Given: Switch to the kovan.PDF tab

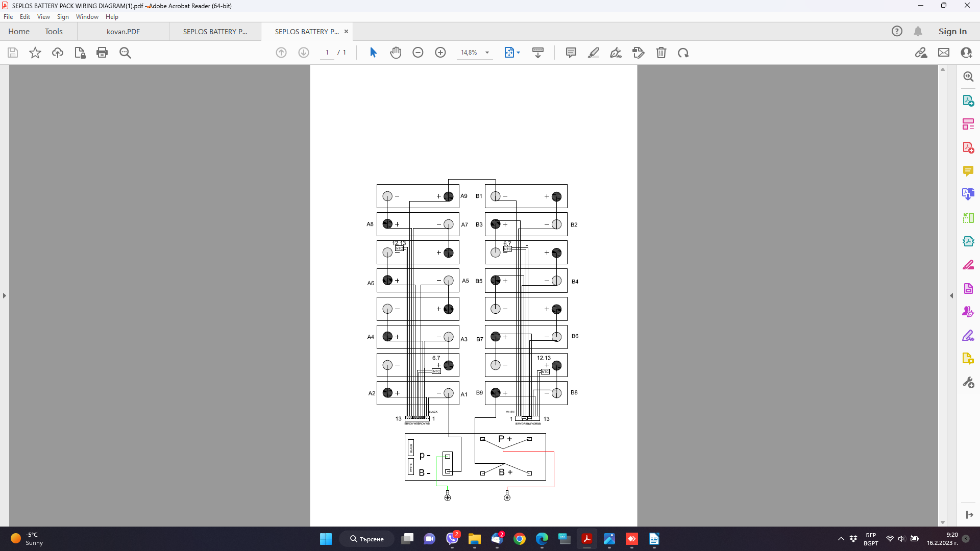Looking at the screenshot, I should (x=123, y=31).
